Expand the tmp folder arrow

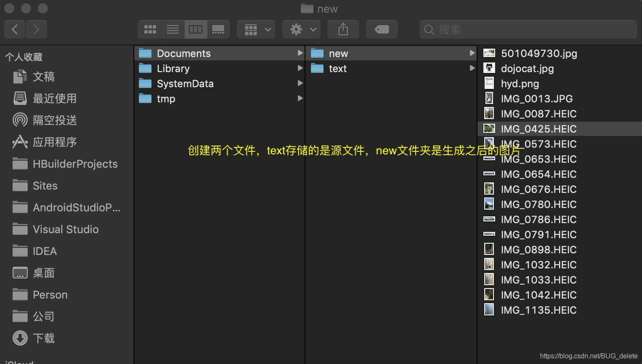click(300, 98)
